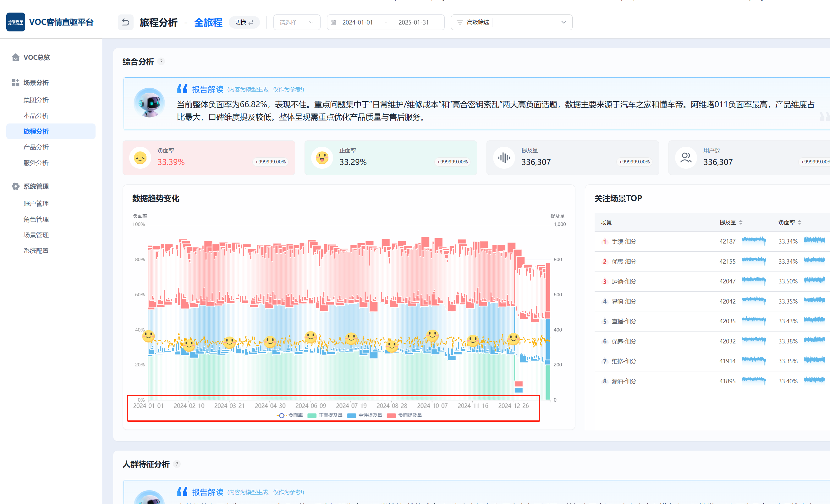Viewport: 830px width, 504px height.
Task: Click the 手续-细分 row in the 关注场景TOP table
Action: point(624,242)
